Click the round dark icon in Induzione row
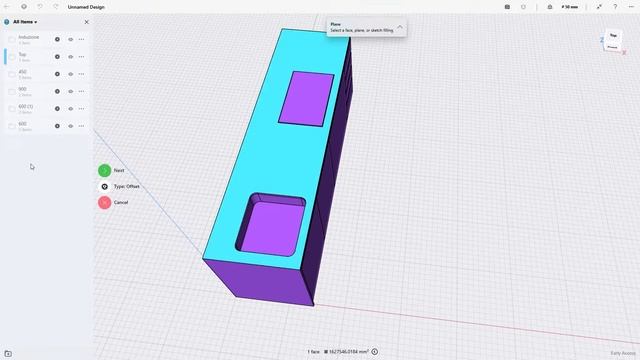This screenshot has width=640, height=360. (x=57, y=40)
